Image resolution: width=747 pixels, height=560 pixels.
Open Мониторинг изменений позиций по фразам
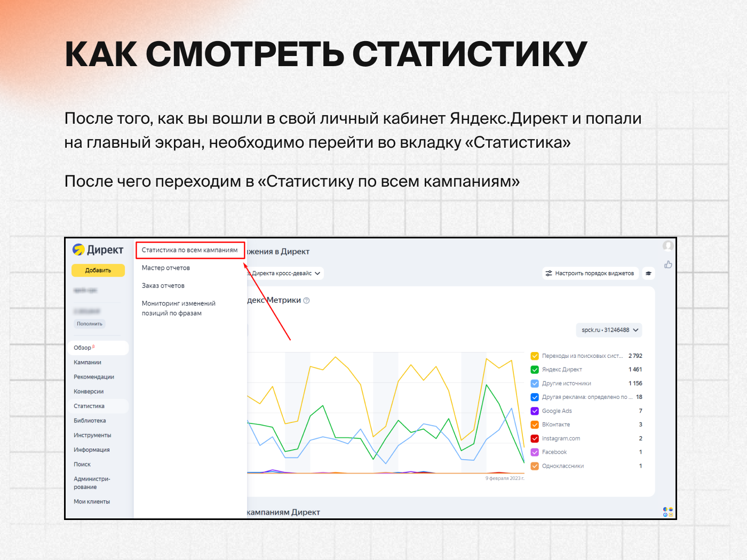[x=179, y=308]
